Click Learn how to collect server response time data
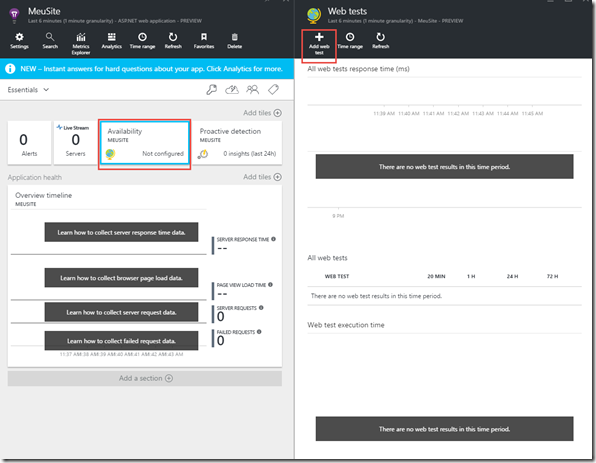Viewport: 596px width, 463px height. click(121, 232)
